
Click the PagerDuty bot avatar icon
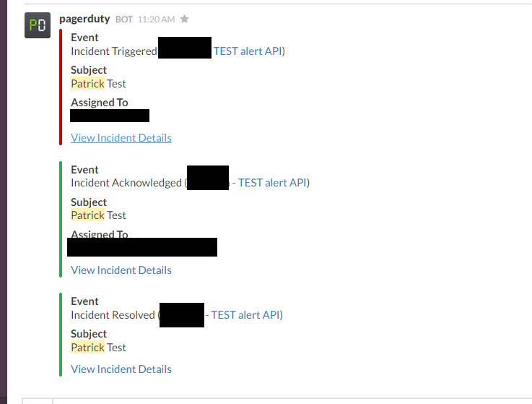[37, 25]
